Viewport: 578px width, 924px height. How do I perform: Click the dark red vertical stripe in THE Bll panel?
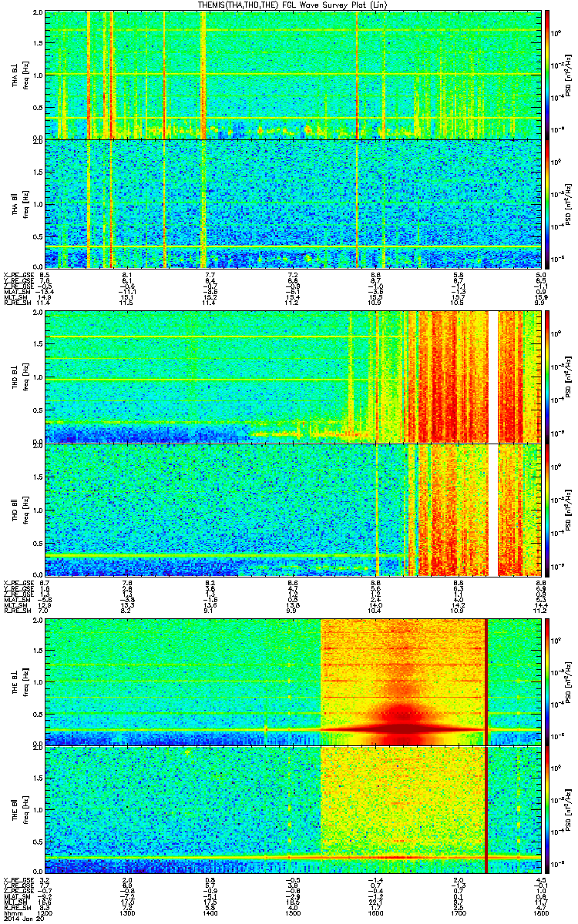pos(486,809)
